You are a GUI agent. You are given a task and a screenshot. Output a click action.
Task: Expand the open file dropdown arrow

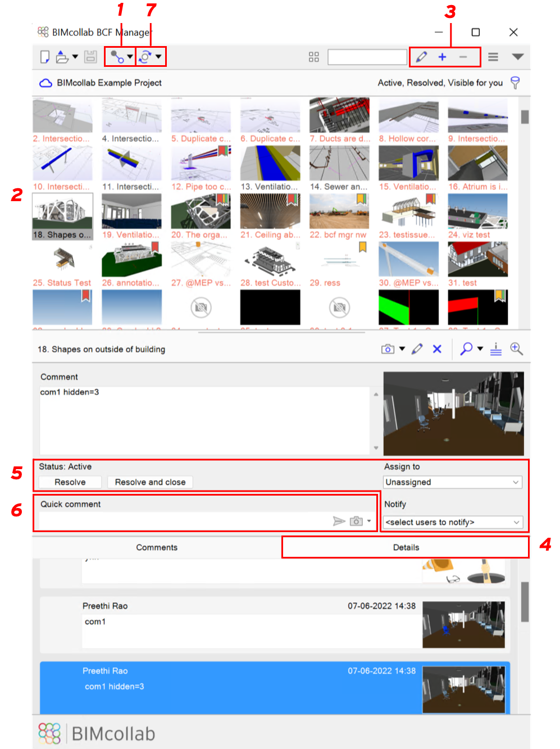tap(75, 57)
